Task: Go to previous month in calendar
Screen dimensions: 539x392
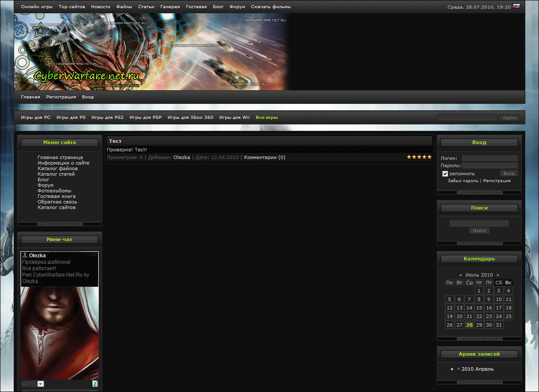Action: tap(460, 275)
